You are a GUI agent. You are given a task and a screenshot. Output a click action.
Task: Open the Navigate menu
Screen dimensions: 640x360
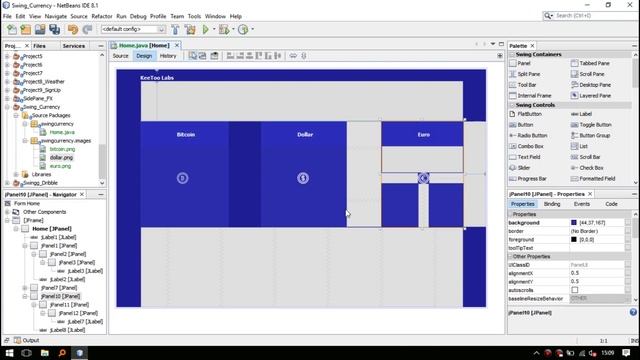tap(56, 16)
